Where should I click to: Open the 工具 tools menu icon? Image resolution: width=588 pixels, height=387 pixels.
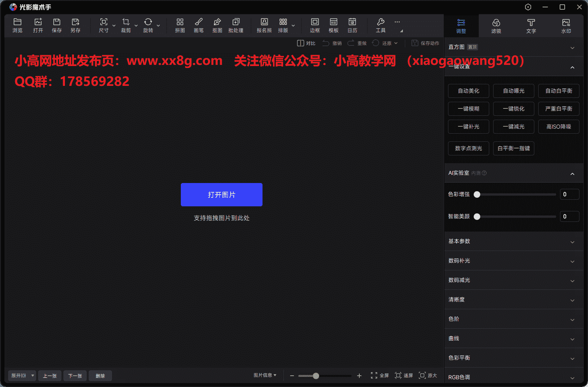click(x=381, y=25)
